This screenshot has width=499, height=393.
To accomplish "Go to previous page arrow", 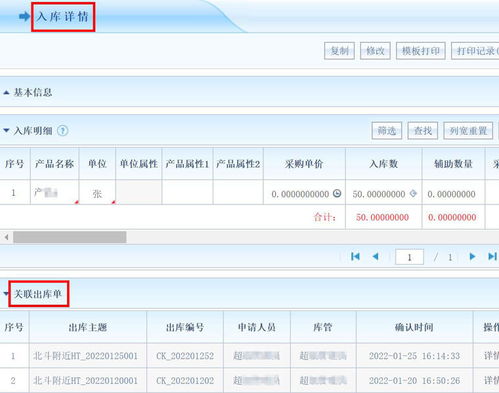I will (375, 256).
